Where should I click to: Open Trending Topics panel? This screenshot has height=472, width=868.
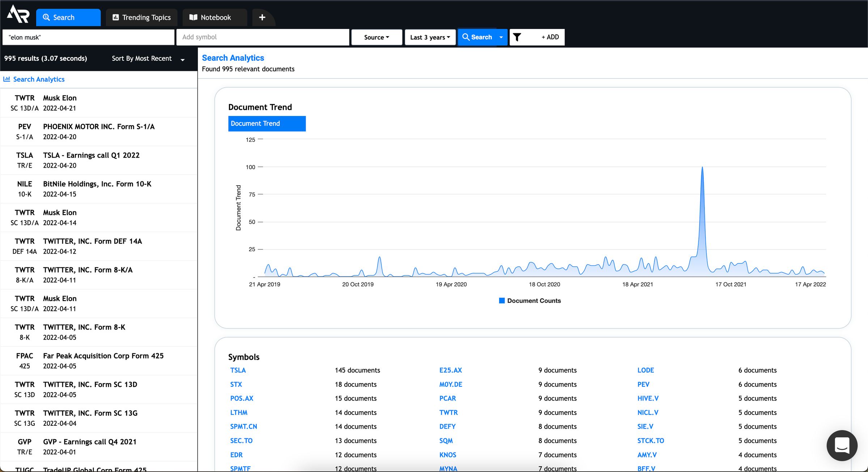pyautogui.click(x=141, y=17)
